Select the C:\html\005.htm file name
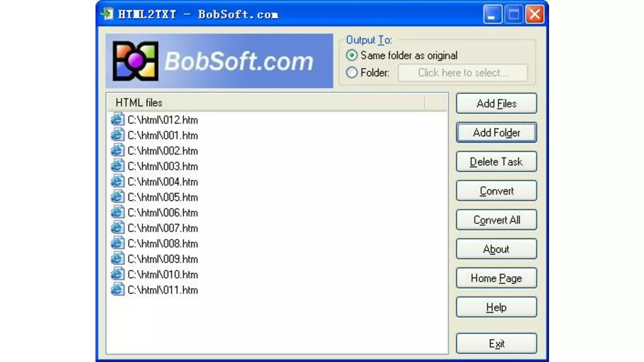Viewport: 644px width, 362px height. pyautogui.click(x=163, y=197)
